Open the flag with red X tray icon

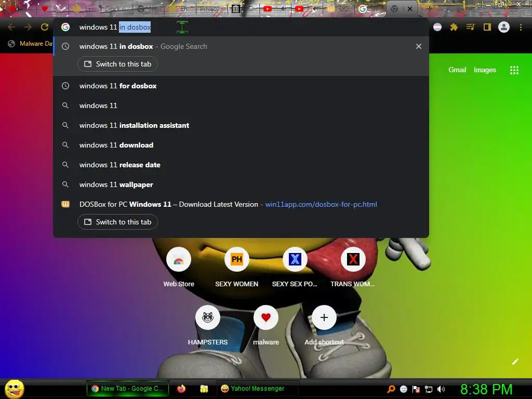[416, 389]
